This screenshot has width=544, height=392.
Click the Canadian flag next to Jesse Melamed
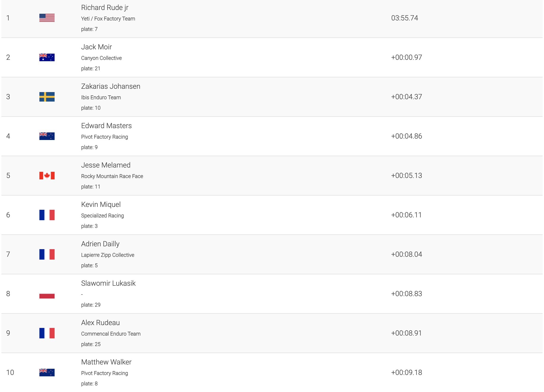click(x=47, y=176)
